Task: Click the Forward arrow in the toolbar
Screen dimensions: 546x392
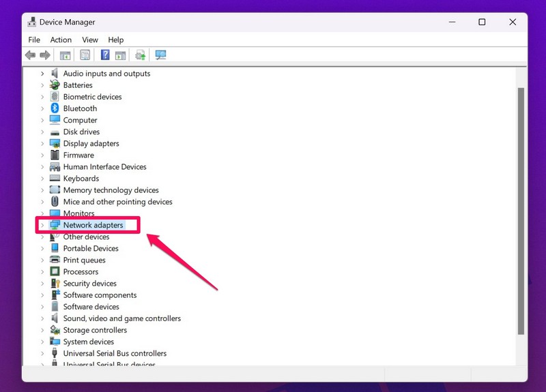Action: coord(45,55)
